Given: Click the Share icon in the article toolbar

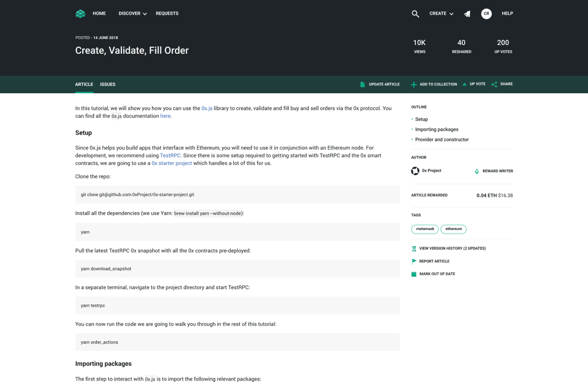Looking at the screenshot, I should tap(494, 84).
